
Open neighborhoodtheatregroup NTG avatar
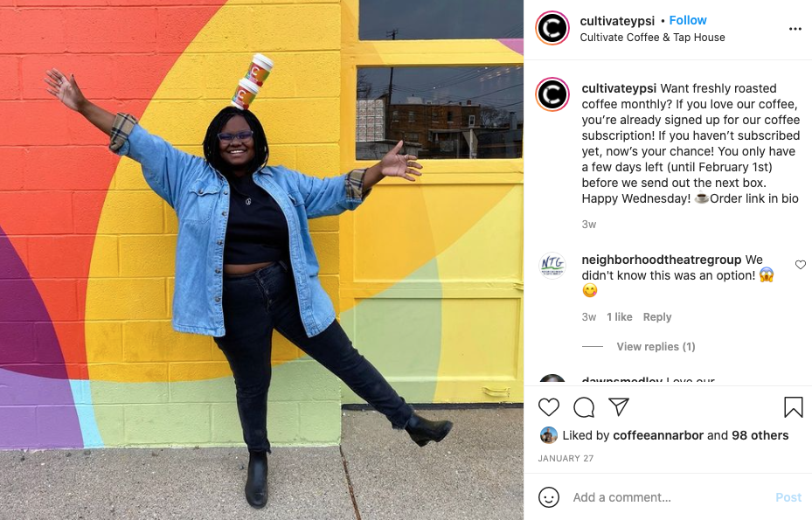[552, 266]
